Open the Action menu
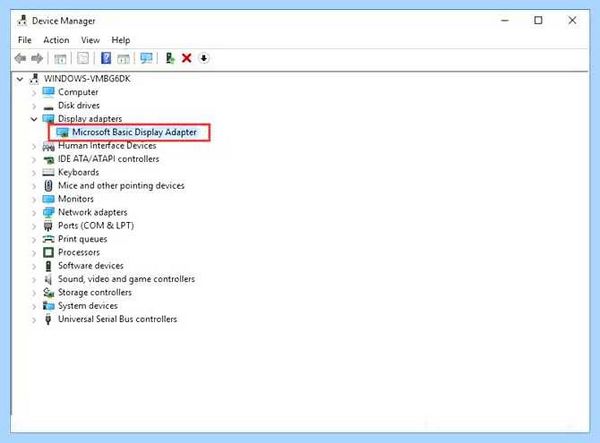Screen dimensions: 600x443 tap(56, 40)
